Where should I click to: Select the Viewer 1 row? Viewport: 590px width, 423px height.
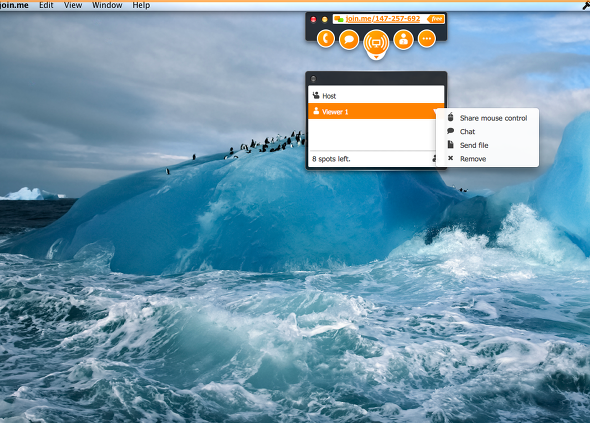point(376,111)
